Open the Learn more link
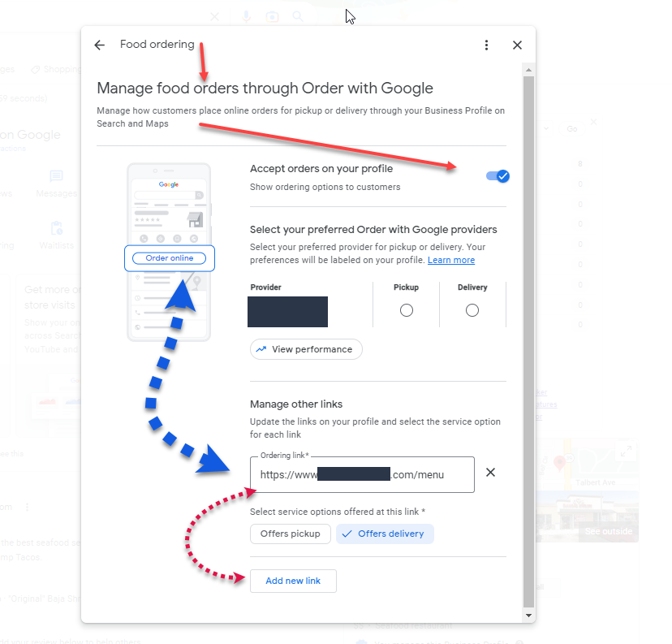The height and width of the screenshot is (644, 672). coord(451,260)
